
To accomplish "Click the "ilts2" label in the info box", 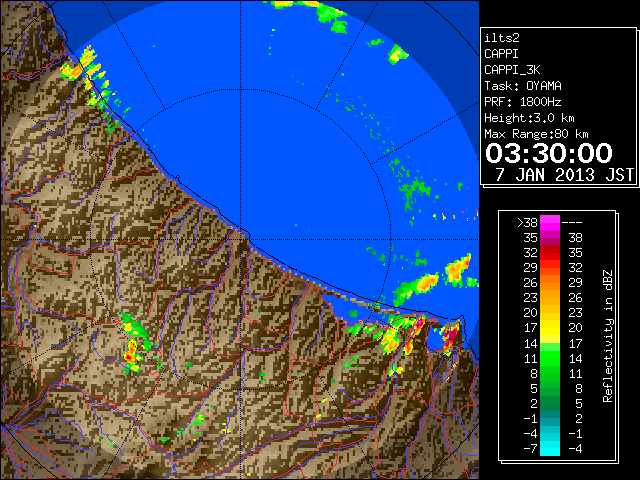I will click(x=502, y=38).
